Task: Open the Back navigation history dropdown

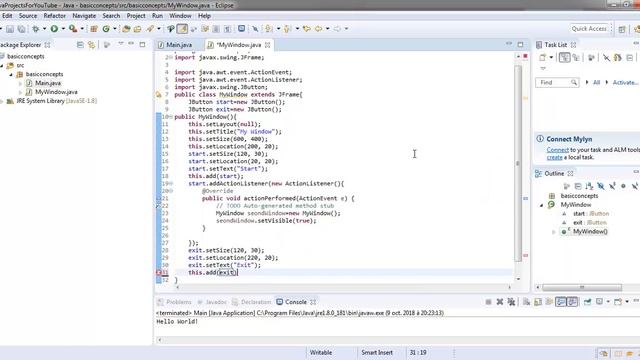Action: point(327,29)
